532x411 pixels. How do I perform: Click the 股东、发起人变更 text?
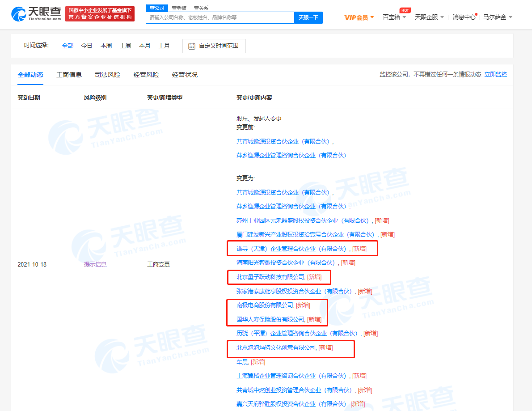pos(259,119)
